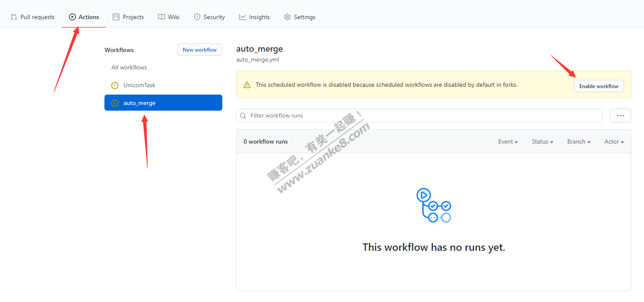Expand the Branch filter dropdown
The height and width of the screenshot is (302, 644).
(579, 141)
